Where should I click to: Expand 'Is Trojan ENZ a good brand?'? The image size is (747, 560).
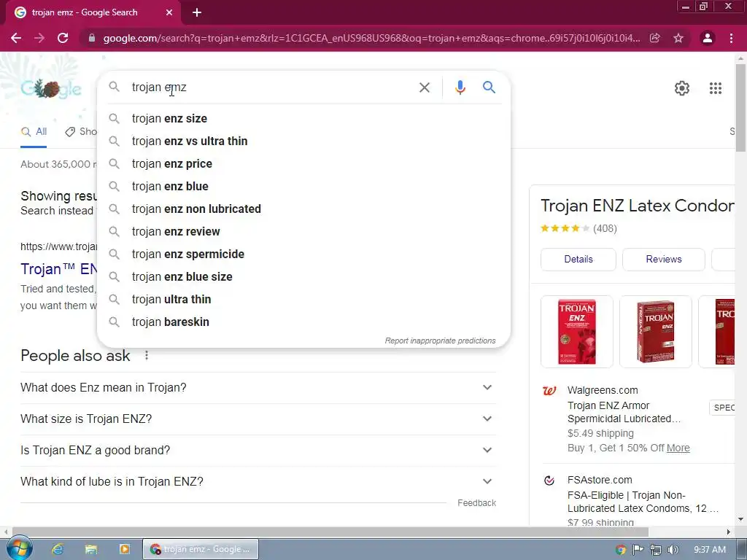tap(258, 450)
